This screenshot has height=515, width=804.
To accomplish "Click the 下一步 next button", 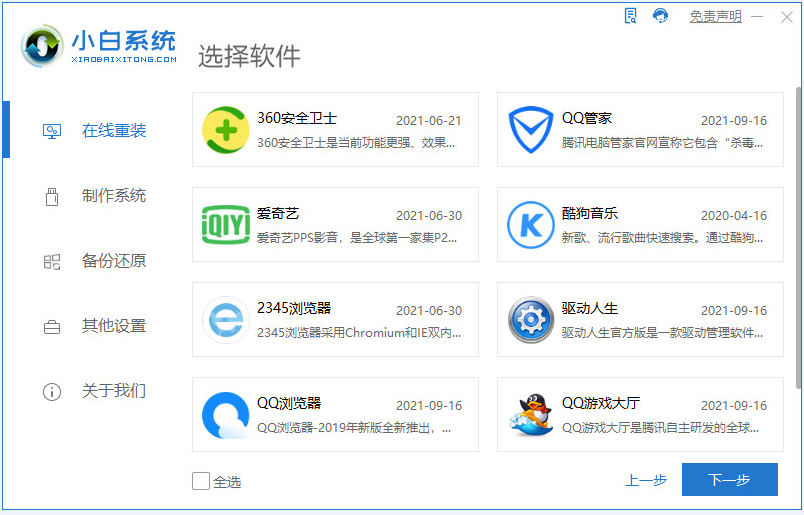I will click(730, 480).
